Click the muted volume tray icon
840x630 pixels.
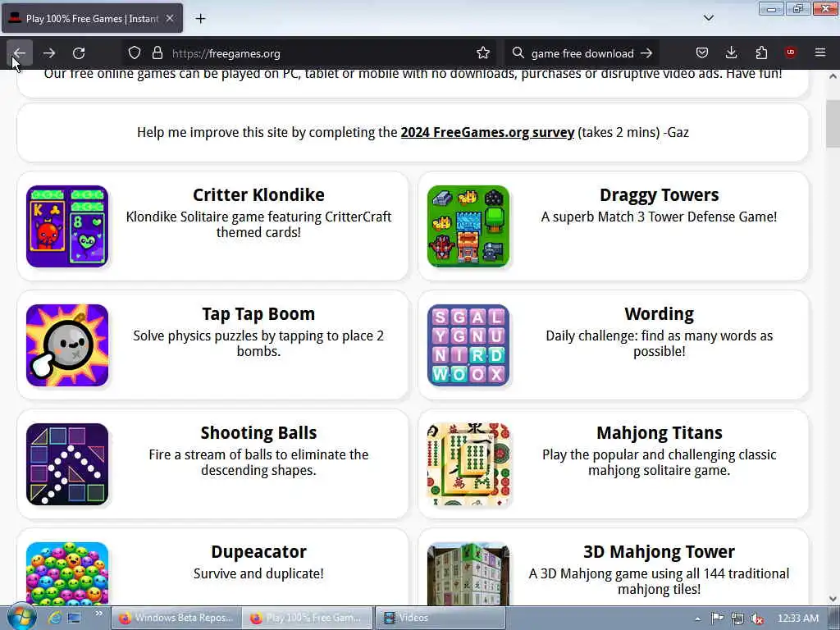pos(757,619)
